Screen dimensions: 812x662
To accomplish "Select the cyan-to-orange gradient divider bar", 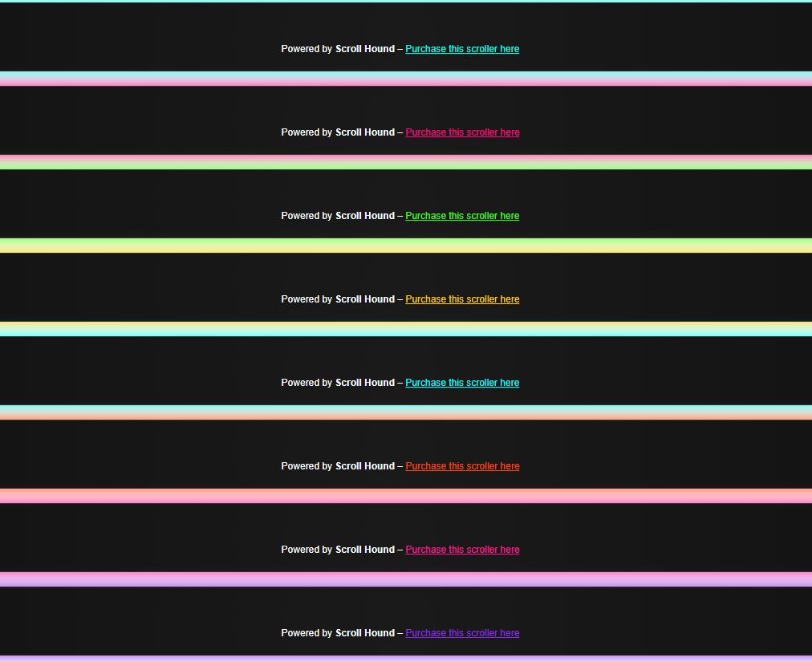I will (x=406, y=412).
